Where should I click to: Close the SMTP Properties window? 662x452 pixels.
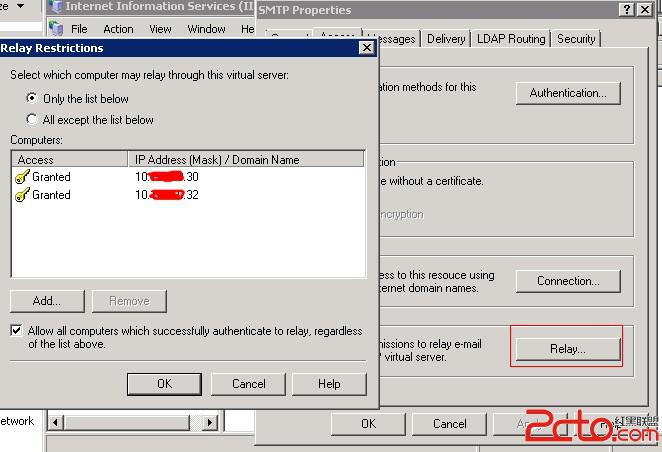pos(645,10)
